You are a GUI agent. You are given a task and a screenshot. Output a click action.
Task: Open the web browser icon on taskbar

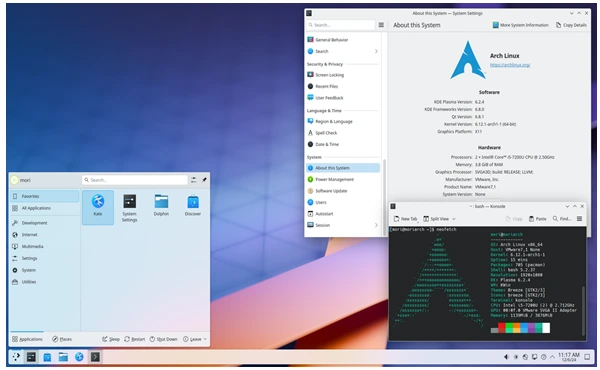pos(79,357)
